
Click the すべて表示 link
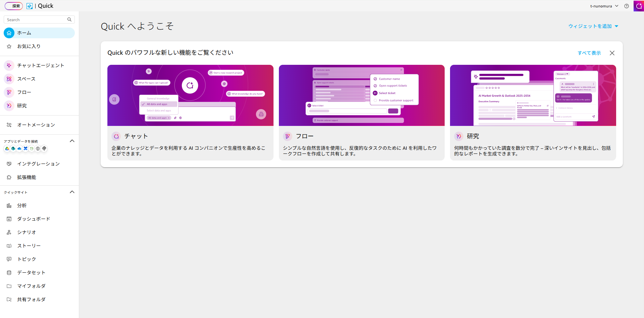coord(589,53)
